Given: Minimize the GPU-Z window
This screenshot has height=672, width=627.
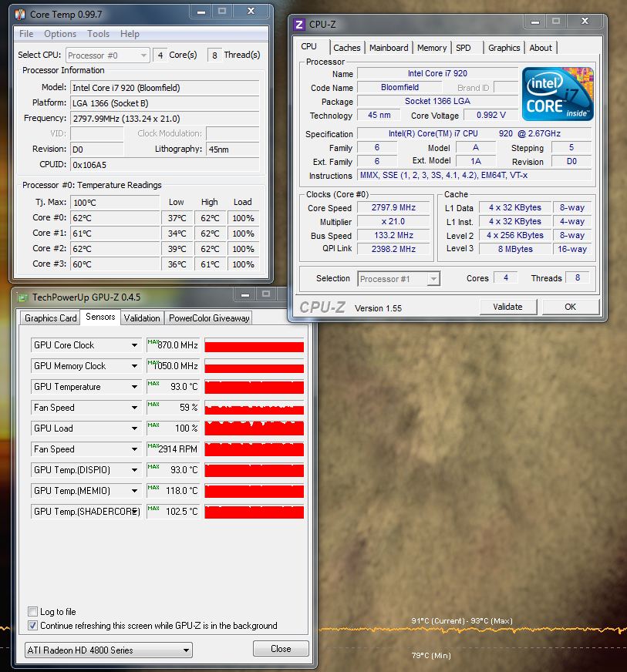Looking at the screenshot, I should click(x=245, y=294).
